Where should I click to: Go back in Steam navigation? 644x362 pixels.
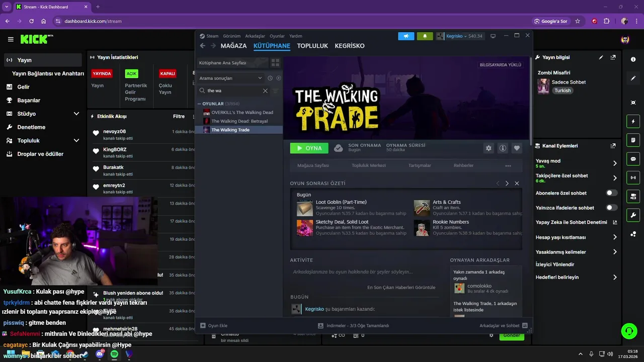click(203, 46)
